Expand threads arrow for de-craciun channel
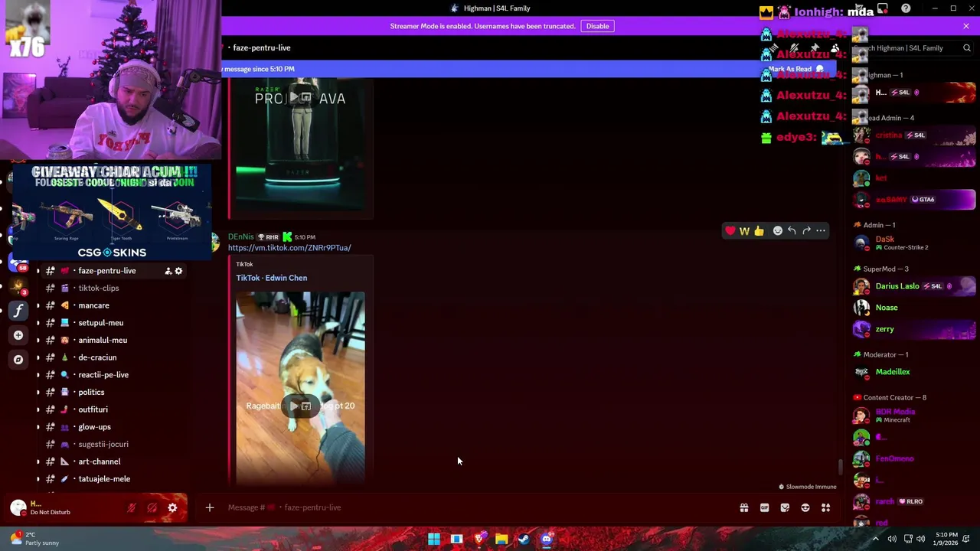 pyautogui.click(x=38, y=357)
